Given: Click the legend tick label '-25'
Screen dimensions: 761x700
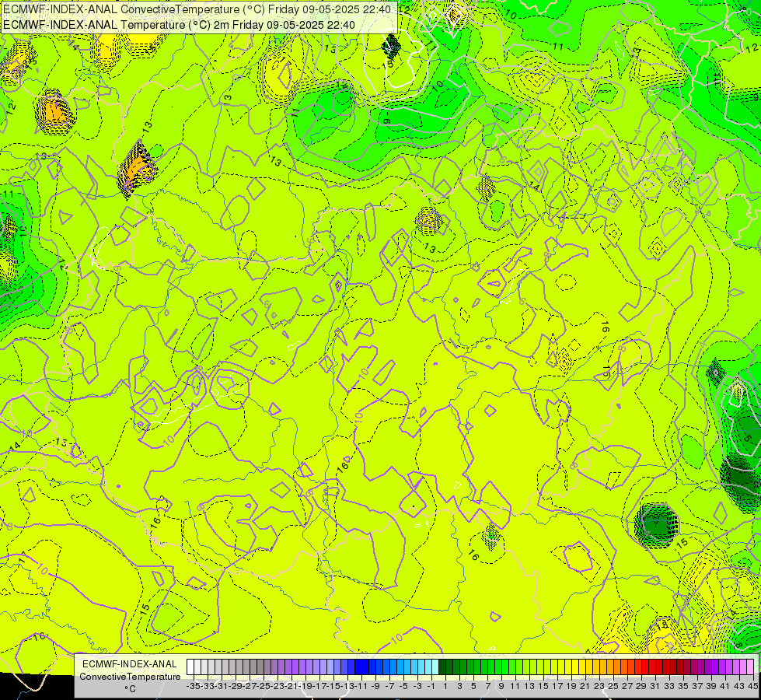Looking at the screenshot, I should click(263, 686).
